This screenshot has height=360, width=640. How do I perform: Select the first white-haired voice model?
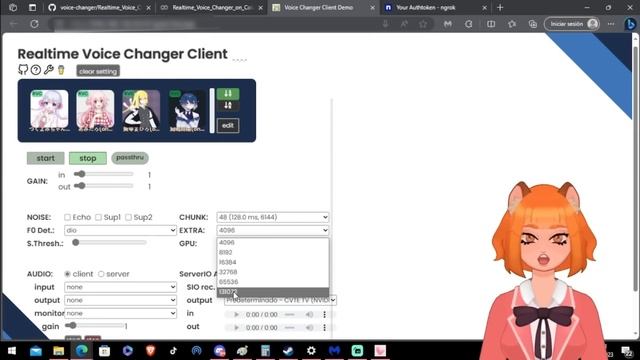[49, 110]
